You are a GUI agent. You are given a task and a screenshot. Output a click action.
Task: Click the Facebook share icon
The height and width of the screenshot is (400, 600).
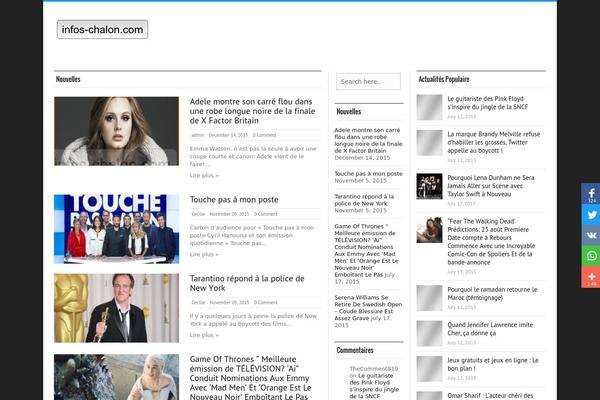591,194
